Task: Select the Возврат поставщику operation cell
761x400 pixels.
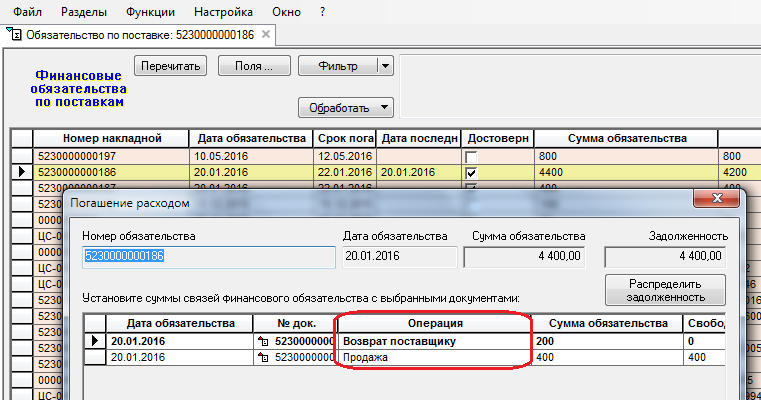Action: (x=435, y=341)
